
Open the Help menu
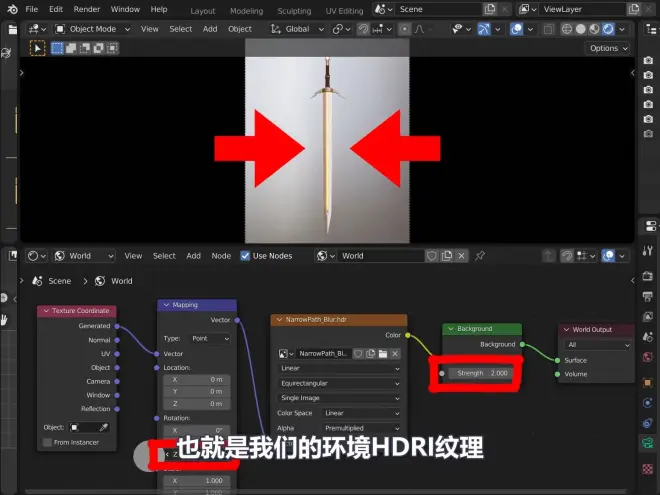point(159,9)
